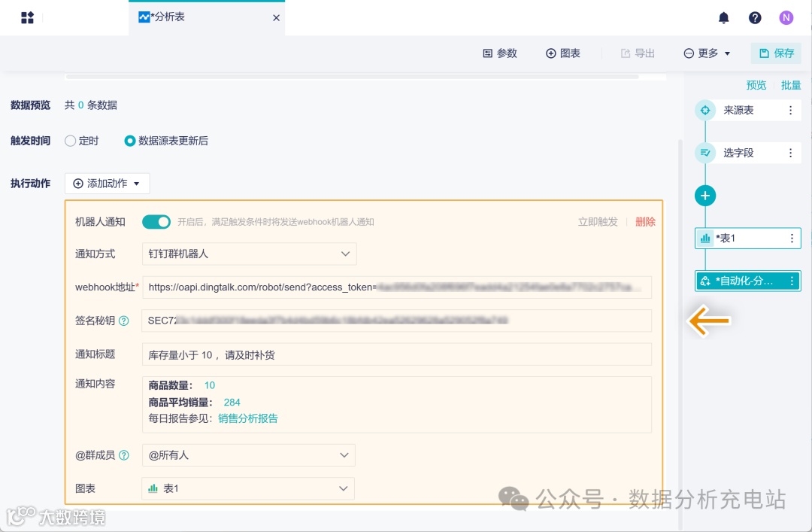This screenshot has width=812, height=532.
Task: Click the 预览 link
Action: [756, 85]
